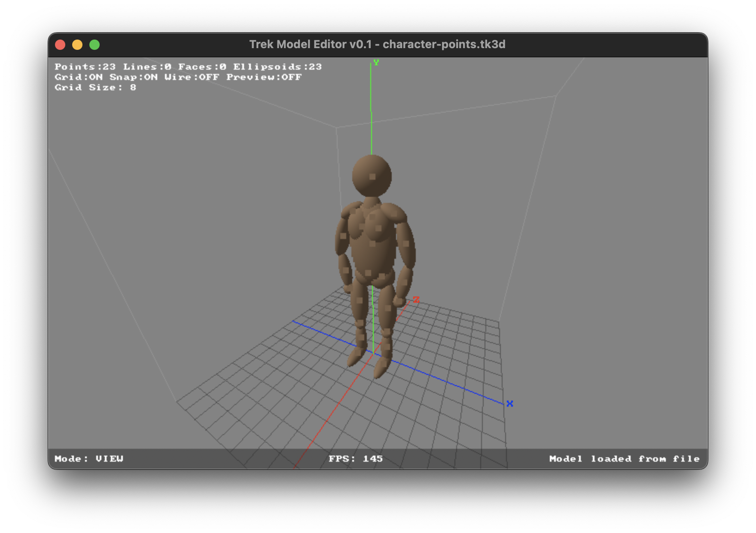This screenshot has width=756, height=533.
Task: Click the FPS: 145 counter
Action: (355, 459)
